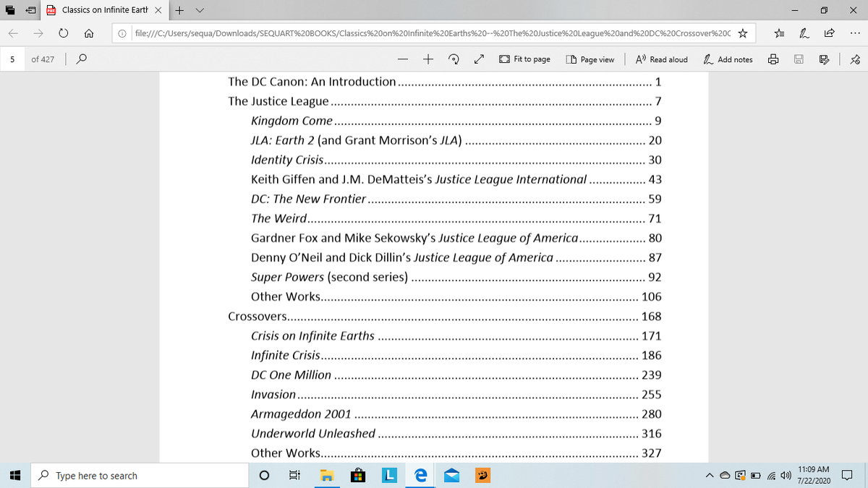Screen dimensions: 868x488
Task: Click Fit to page button
Action: tap(524, 59)
